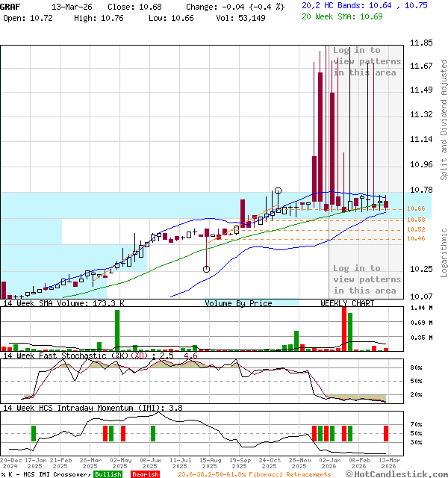Viewport: 448px width, 478px height.
Task: Click the lower 'Log in to view patterns' notice
Action: 366,279
